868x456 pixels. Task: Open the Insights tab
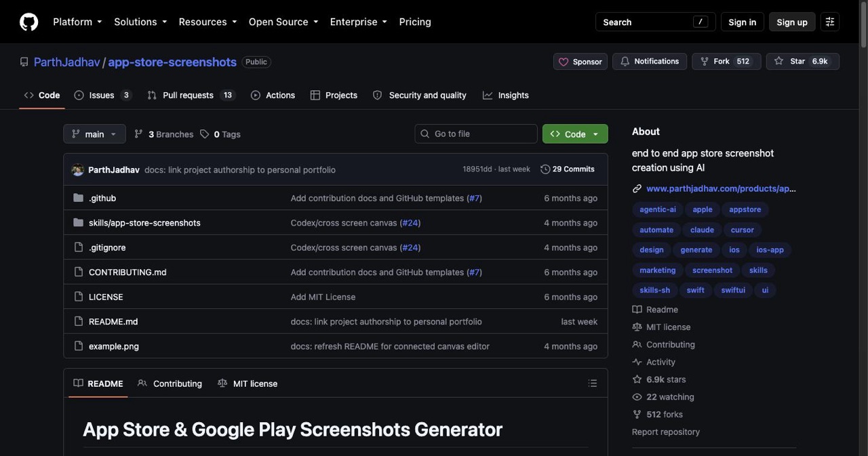506,96
